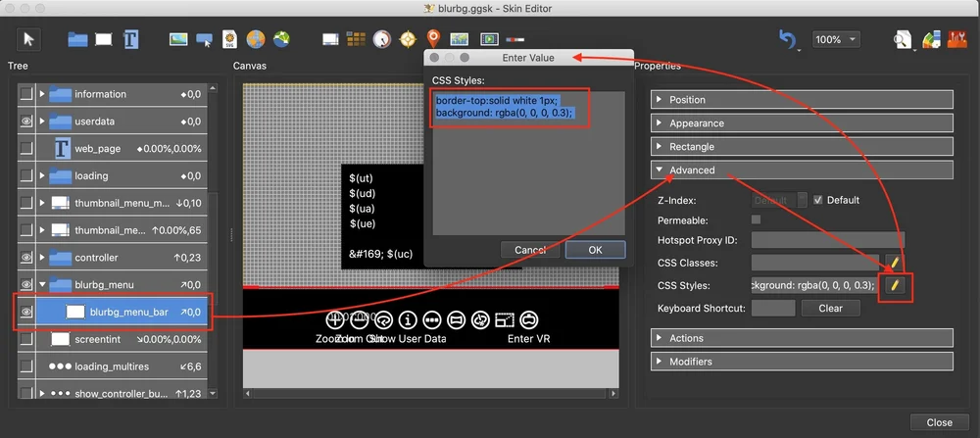980x438 pixels.
Task: Clear the keyboard shortcut
Action: pyautogui.click(x=831, y=308)
